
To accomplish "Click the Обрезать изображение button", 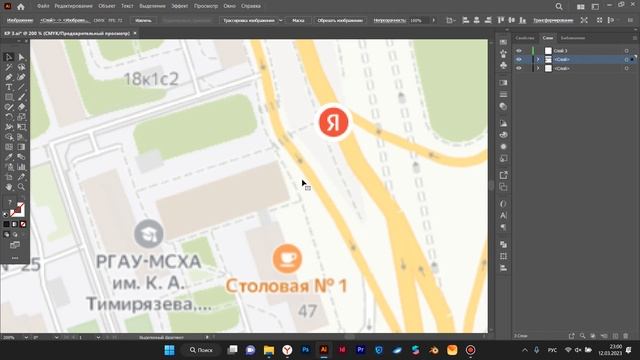I will pyautogui.click(x=340, y=20).
